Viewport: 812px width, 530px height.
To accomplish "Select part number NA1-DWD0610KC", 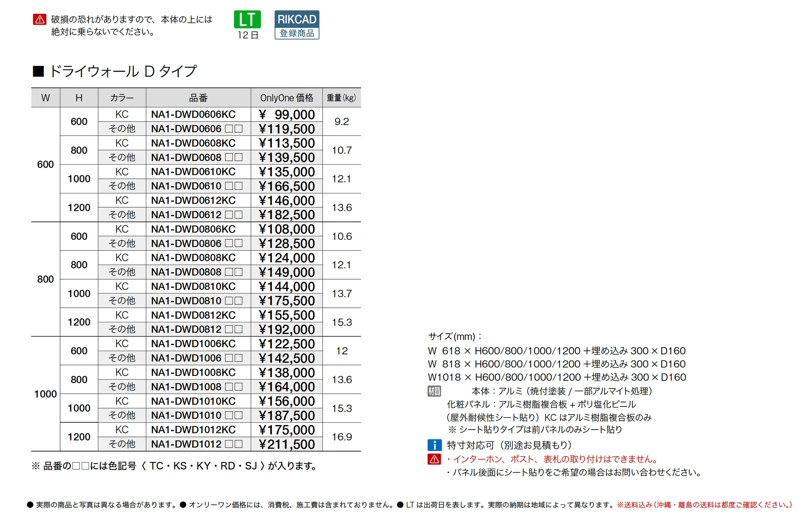I will coord(193,172).
